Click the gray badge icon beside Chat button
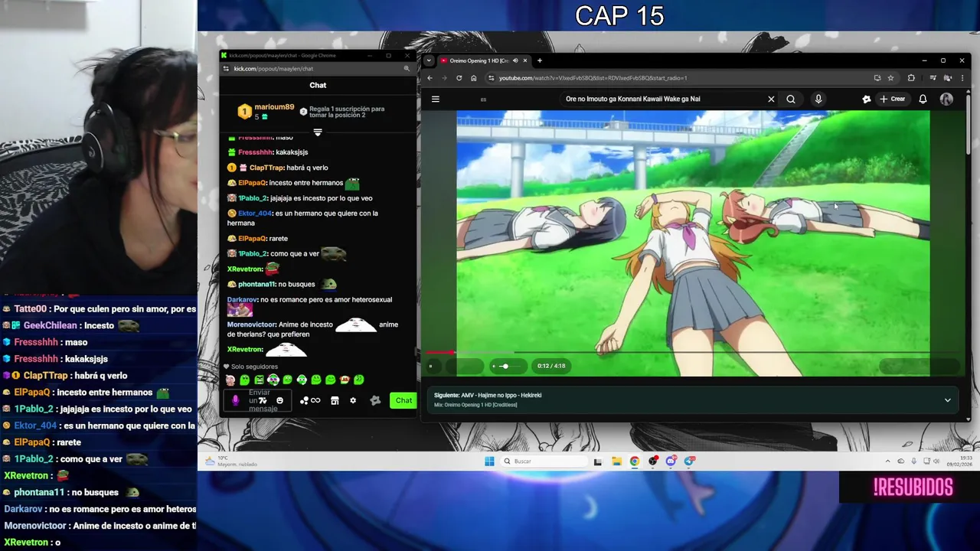 click(375, 400)
